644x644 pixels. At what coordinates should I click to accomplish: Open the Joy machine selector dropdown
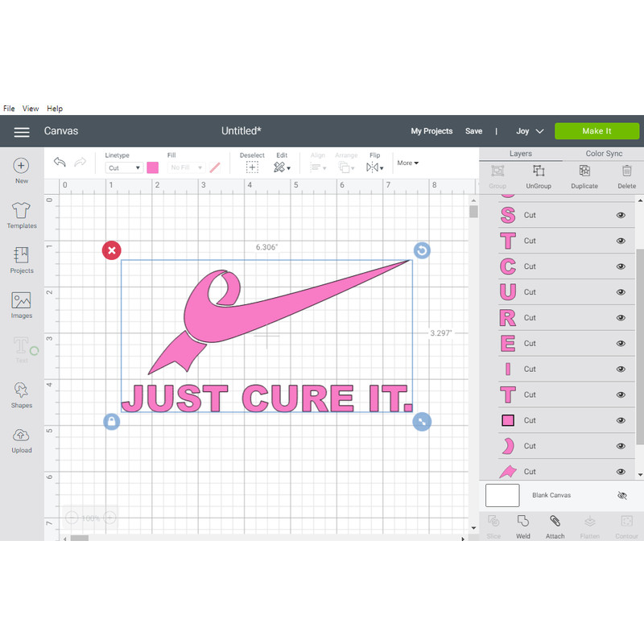[x=529, y=130]
